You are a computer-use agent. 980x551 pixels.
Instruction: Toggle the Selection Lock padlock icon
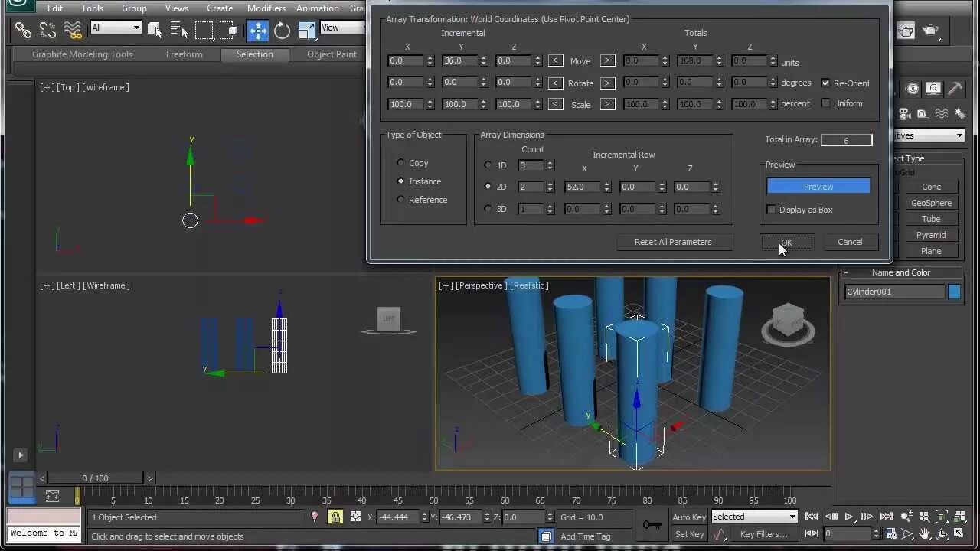click(335, 517)
